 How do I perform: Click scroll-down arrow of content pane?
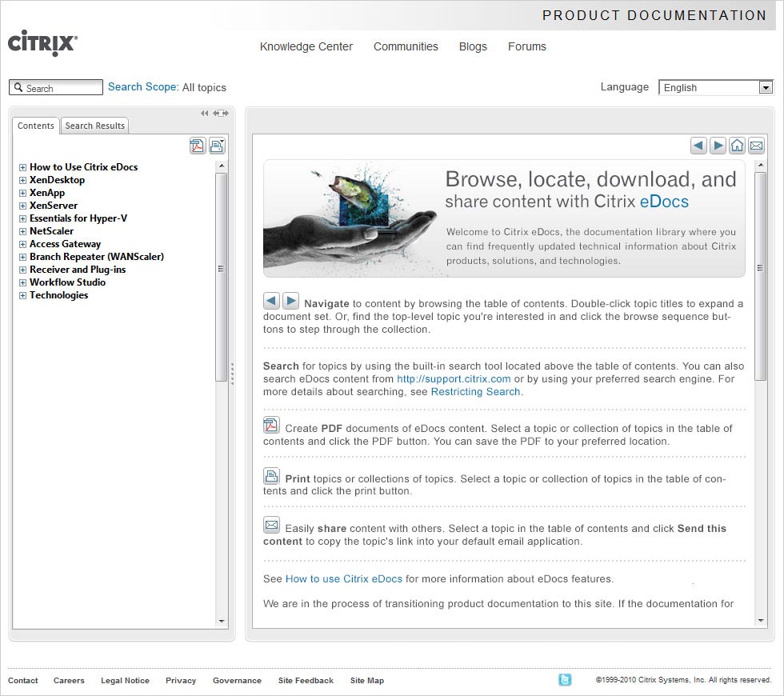[761, 621]
